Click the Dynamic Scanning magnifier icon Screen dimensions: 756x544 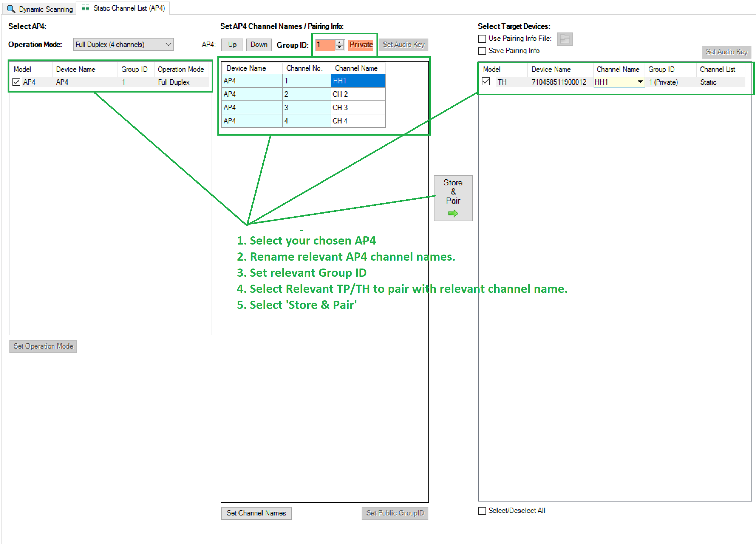(11, 9)
